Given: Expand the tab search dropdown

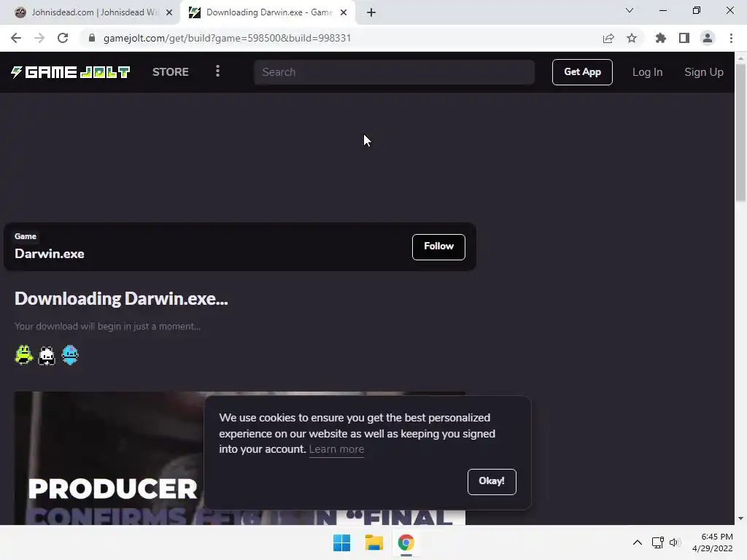Looking at the screenshot, I should pyautogui.click(x=630, y=10).
